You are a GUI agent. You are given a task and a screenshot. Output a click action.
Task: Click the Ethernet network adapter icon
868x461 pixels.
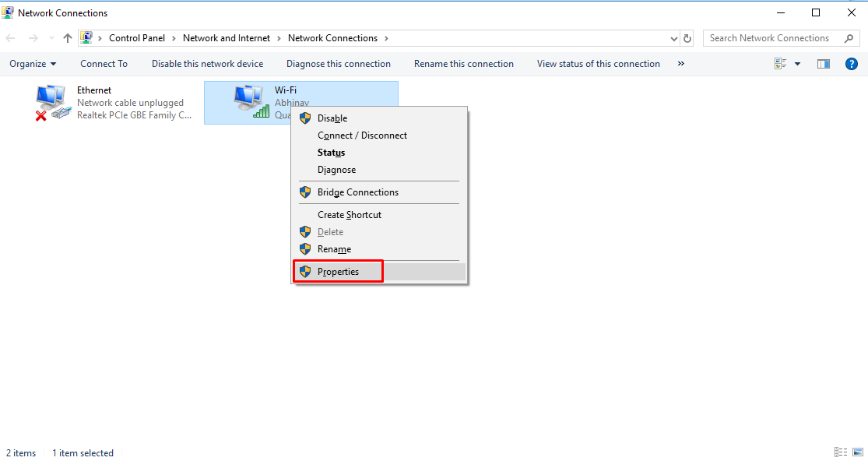[53, 103]
